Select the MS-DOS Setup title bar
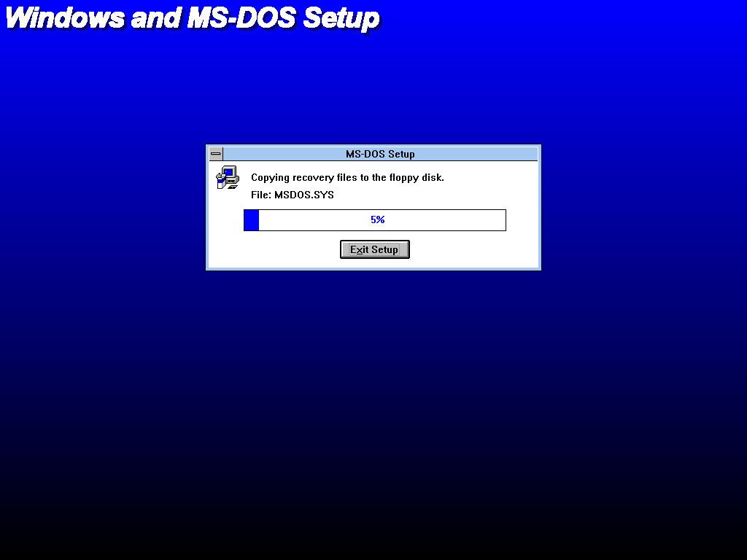 coord(380,154)
